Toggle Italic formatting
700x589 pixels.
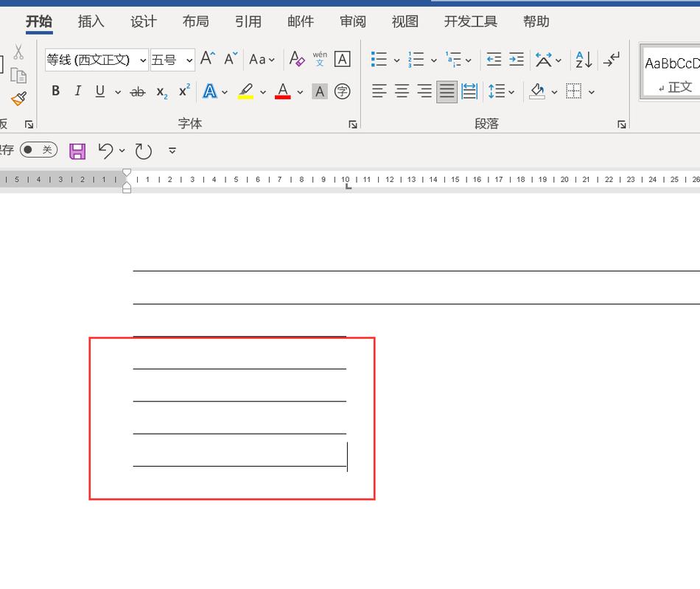coord(77,91)
